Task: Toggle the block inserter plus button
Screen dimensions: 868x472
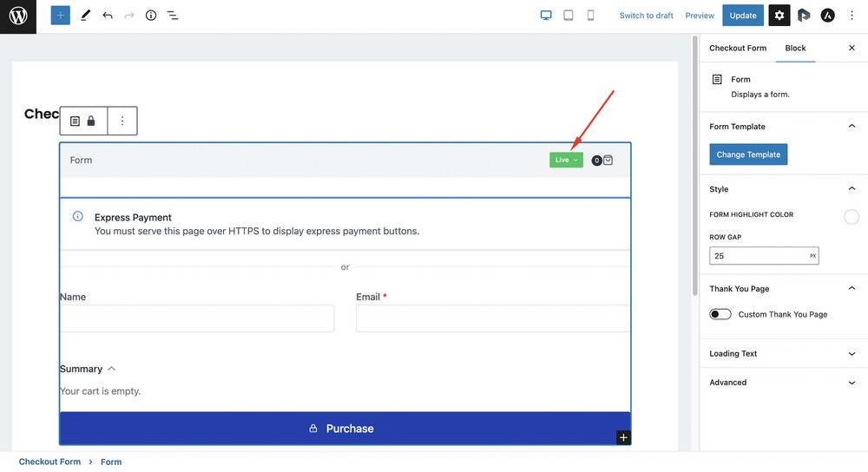Action: [x=61, y=16]
